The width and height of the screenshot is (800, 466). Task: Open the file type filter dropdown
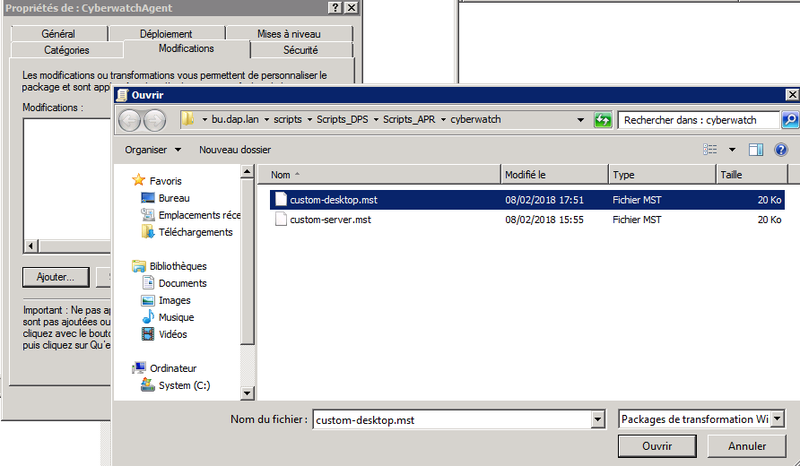pyautogui.click(x=778, y=419)
